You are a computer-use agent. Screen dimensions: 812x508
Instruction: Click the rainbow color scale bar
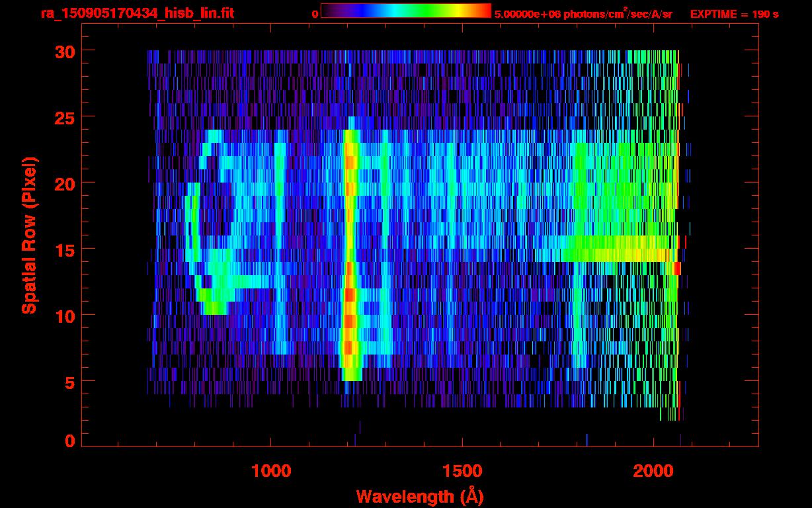(406, 11)
